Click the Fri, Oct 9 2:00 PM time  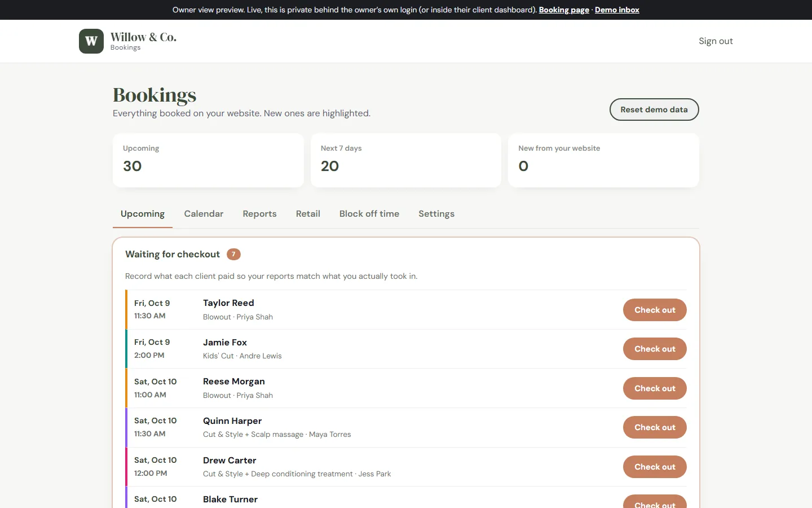pos(152,349)
